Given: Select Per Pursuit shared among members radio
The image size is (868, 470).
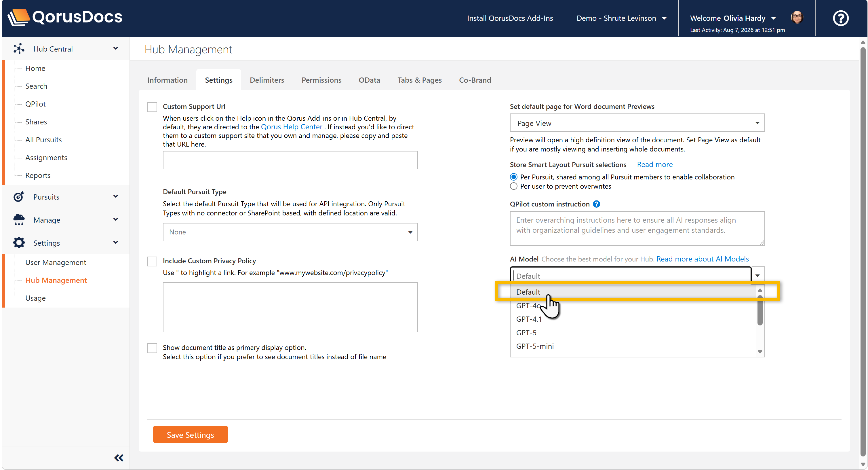Looking at the screenshot, I should coord(513,177).
